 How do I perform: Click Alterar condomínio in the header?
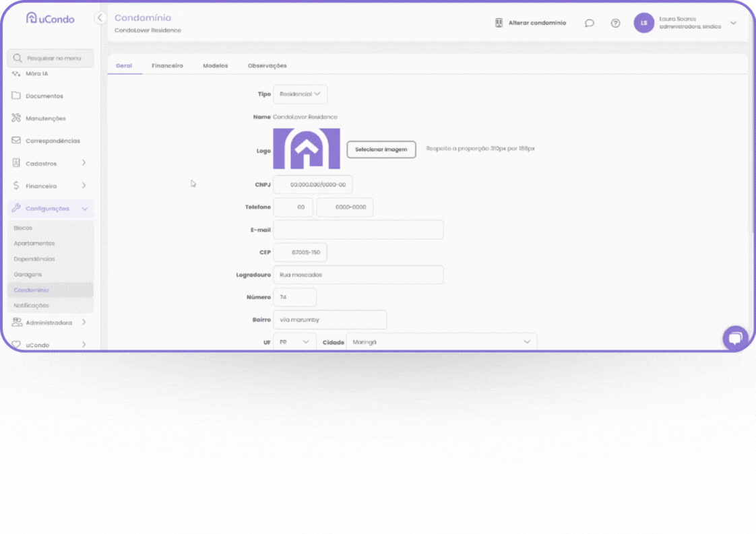click(x=530, y=23)
